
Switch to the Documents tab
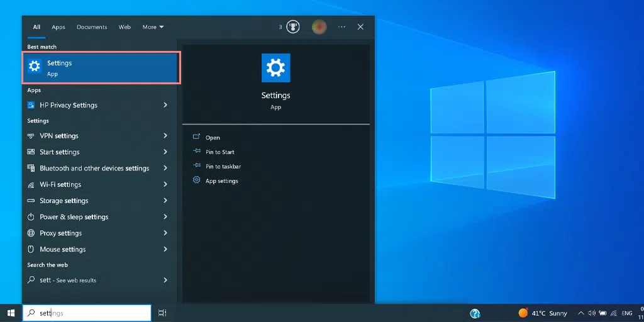pos(92,27)
